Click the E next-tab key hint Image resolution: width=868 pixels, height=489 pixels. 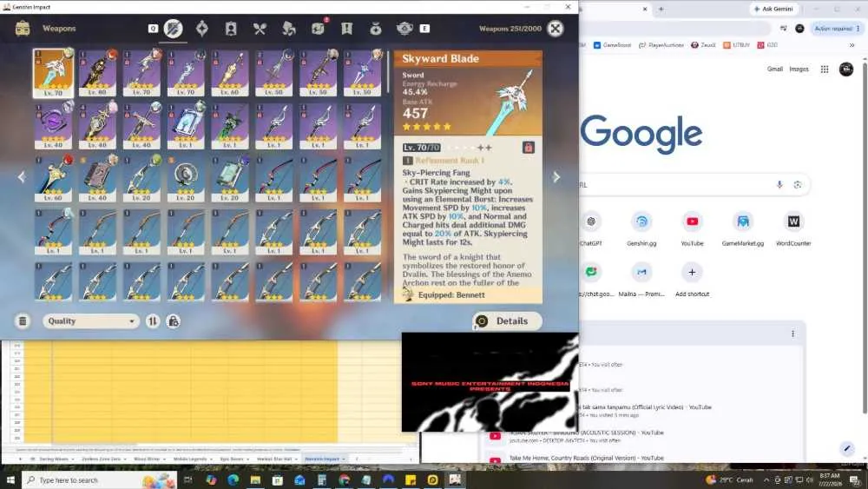coord(424,29)
